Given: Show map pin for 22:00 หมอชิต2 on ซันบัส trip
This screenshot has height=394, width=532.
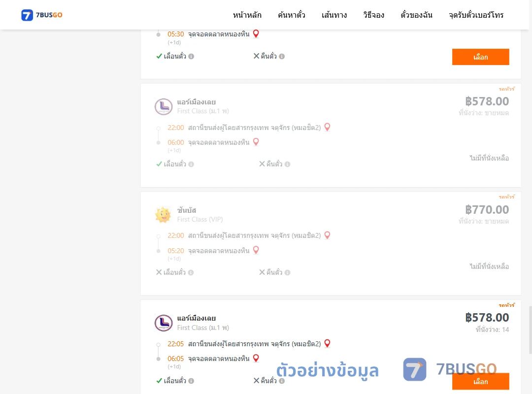Looking at the screenshot, I should tap(328, 235).
